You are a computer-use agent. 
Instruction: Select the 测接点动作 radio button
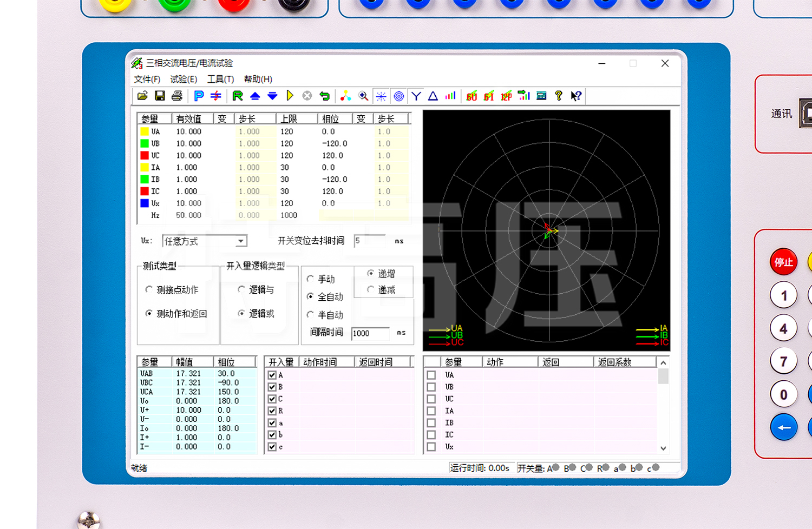pos(149,289)
